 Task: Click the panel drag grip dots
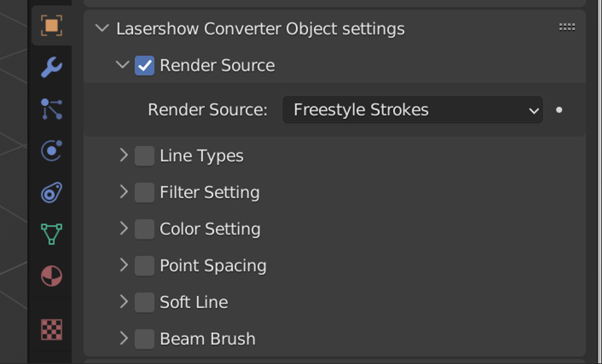click(x=567, y=28)
